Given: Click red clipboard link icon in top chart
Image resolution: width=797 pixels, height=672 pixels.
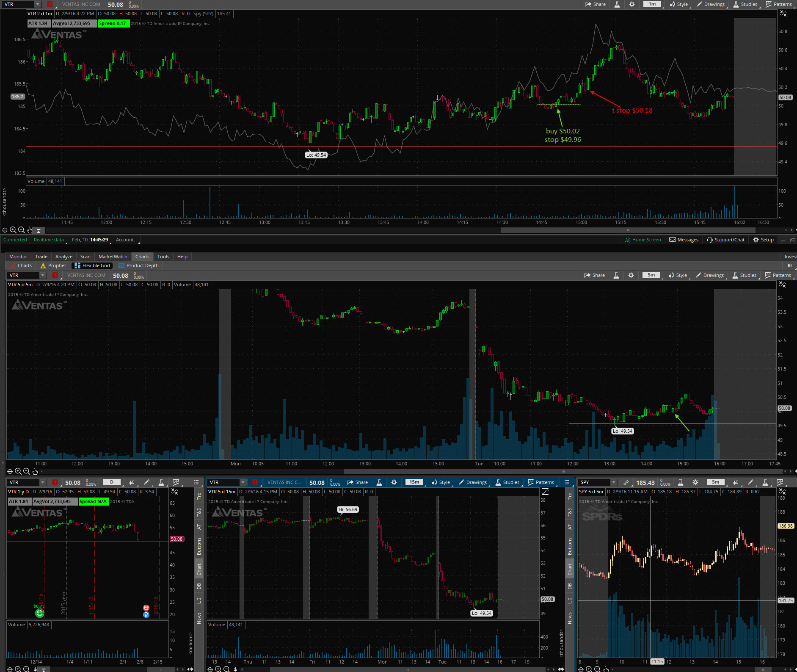Looking at the screenshot, I should click(50, 4).
